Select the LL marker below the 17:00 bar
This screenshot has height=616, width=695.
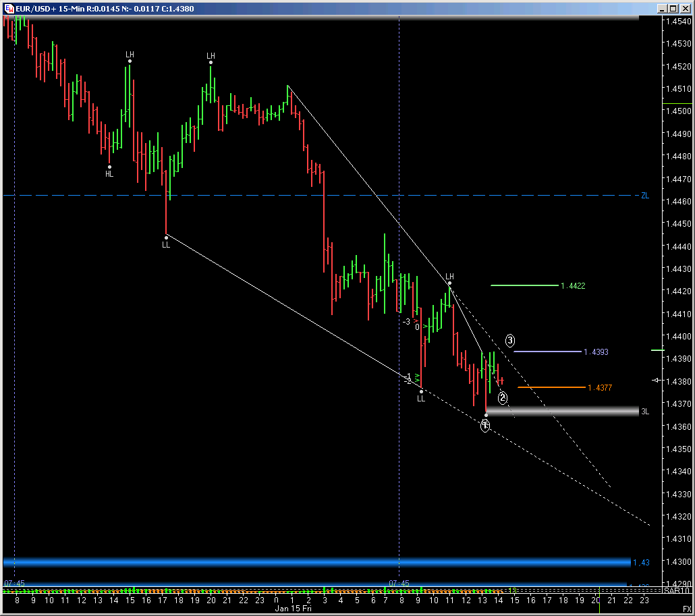pyautogui.click(x=166, y=245)
